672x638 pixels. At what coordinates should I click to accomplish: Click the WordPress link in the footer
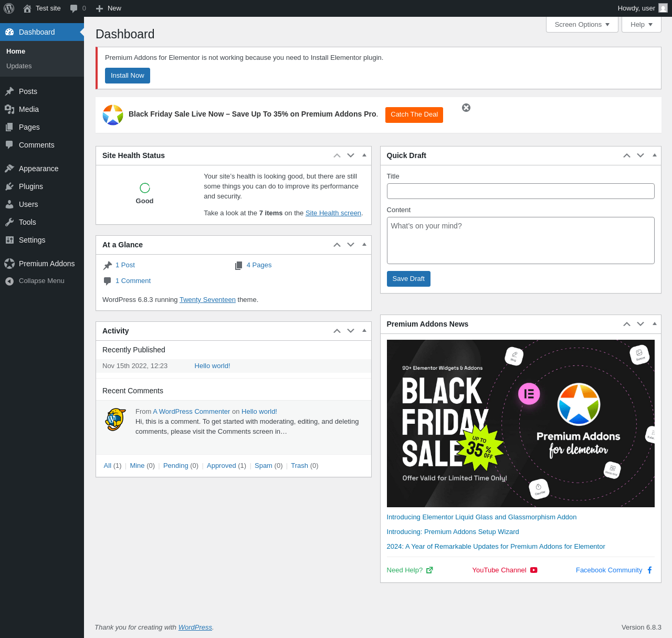coord(195,627)
